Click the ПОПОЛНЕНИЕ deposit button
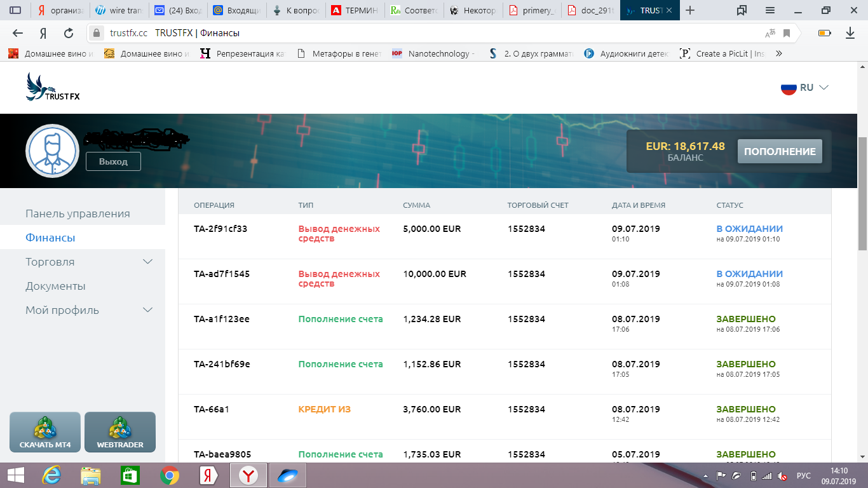Screen dimensions: 868x488 780,151
